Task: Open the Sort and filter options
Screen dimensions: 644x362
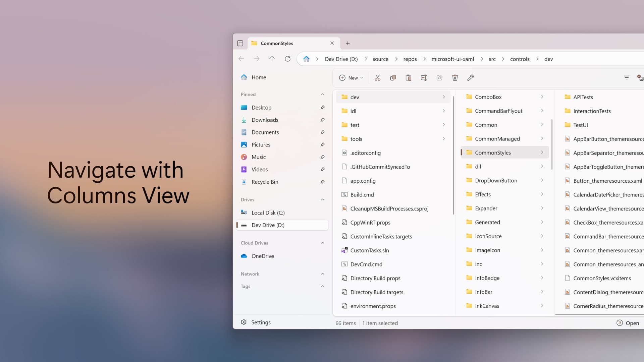Action: pyautogui.click(x=627, y=77)
